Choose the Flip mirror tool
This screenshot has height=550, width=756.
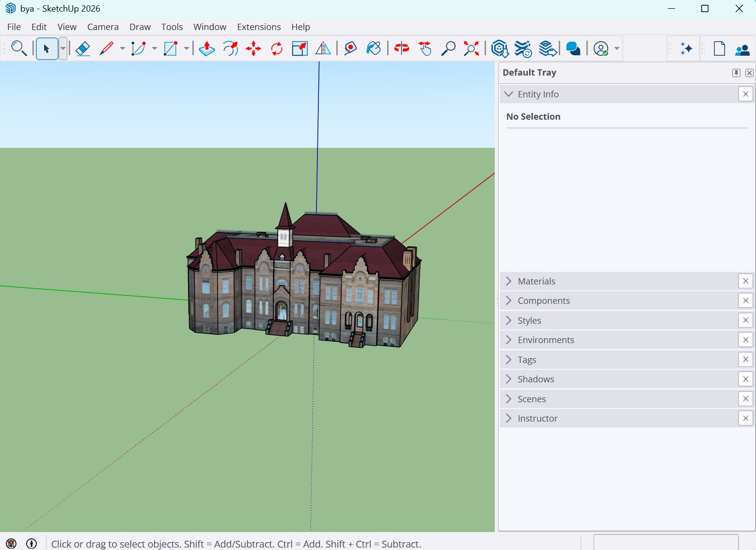323,48
